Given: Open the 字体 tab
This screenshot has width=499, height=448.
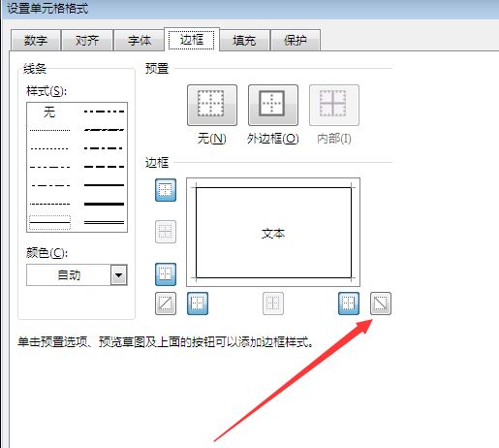Looking at the screenshot, I should pyautogui.click(x=140, y=41).
